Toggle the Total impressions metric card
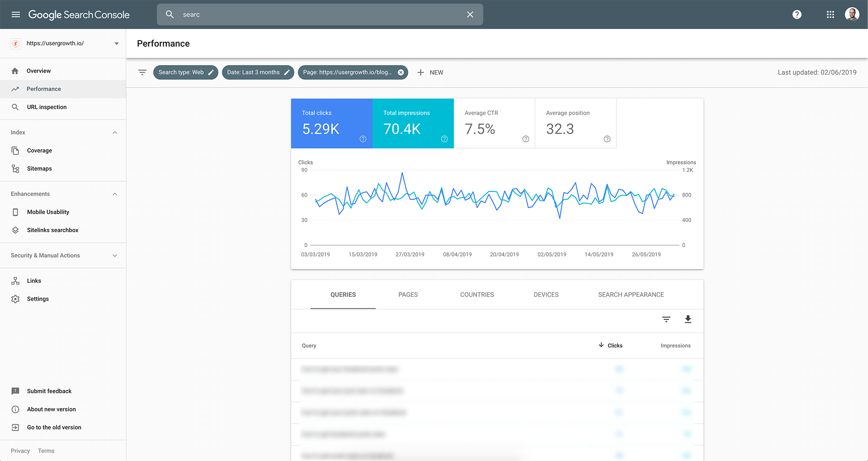The image size is (868, 461). pos(413,124)
